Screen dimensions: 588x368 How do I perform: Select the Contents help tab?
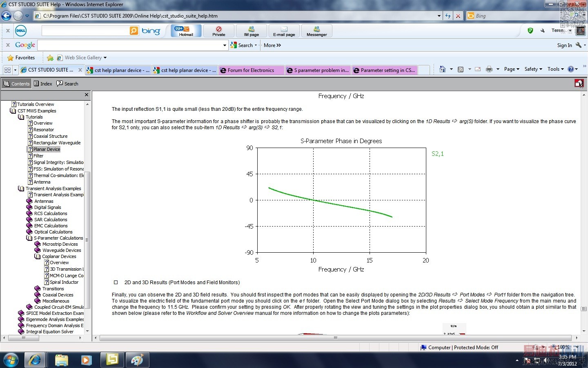coord(17,84)
